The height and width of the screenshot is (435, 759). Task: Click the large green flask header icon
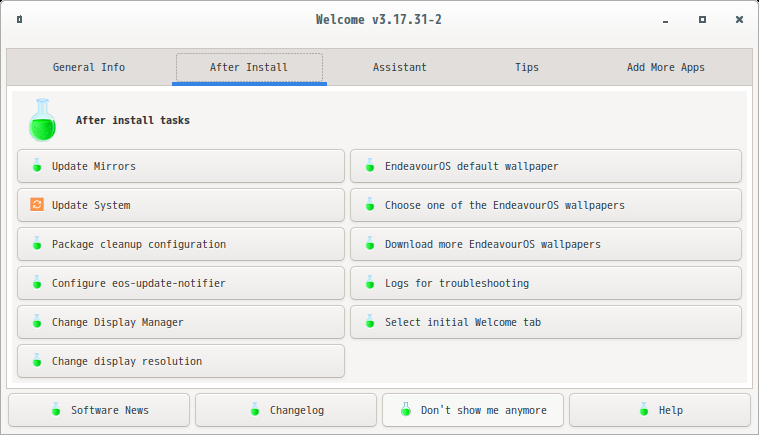(x=43, y=120)
